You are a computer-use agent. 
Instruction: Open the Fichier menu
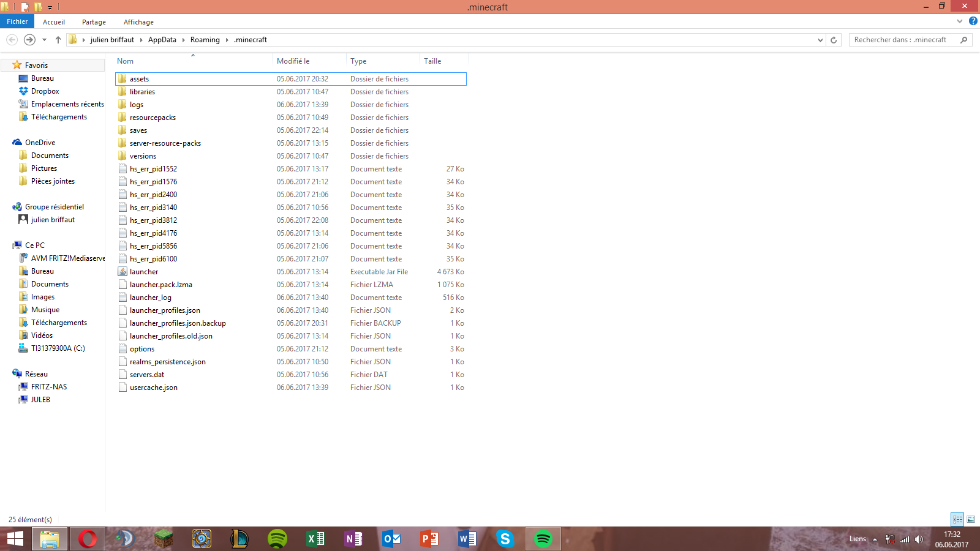pos(17,21)
